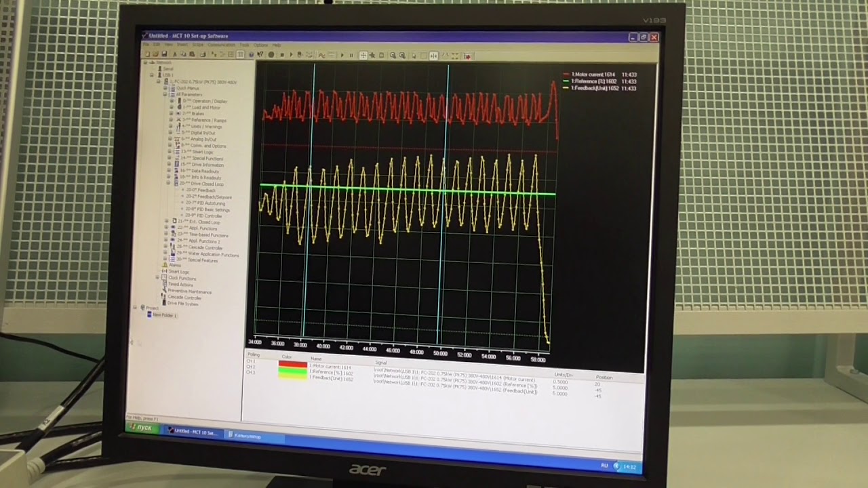
Task: Click the Open file toolbar icon
Action: click(x=155, y=54)
